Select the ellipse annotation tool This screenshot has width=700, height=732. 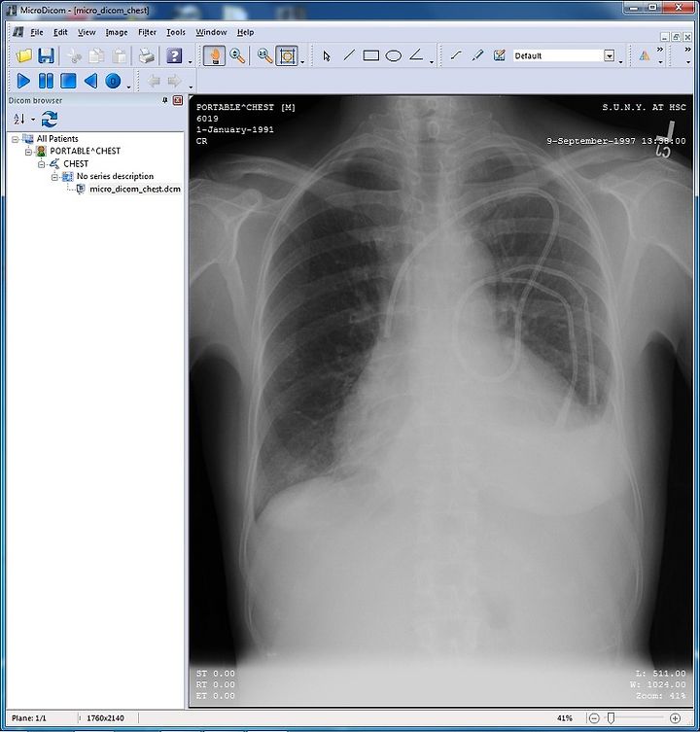pos(394,56)
